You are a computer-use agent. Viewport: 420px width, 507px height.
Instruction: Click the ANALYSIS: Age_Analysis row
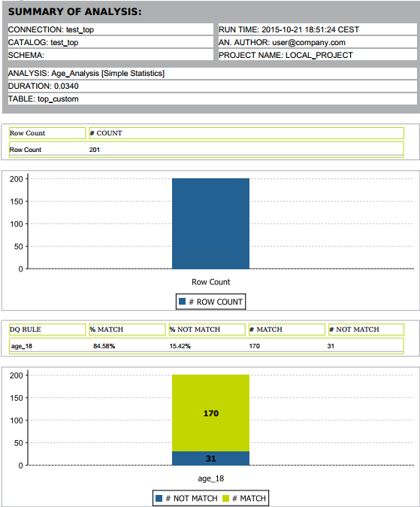pyautogui.click(x=213, y=74)
